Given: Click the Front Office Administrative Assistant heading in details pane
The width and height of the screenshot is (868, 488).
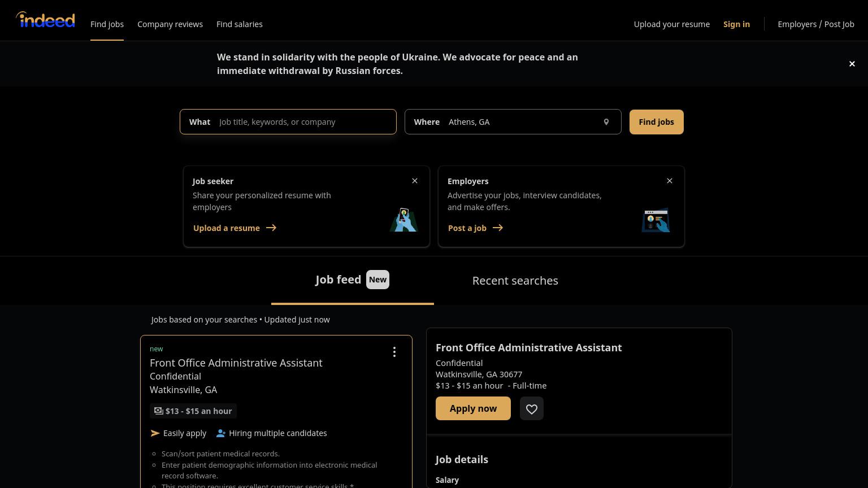Looking at the screenshot, I should tap(529, 348).
